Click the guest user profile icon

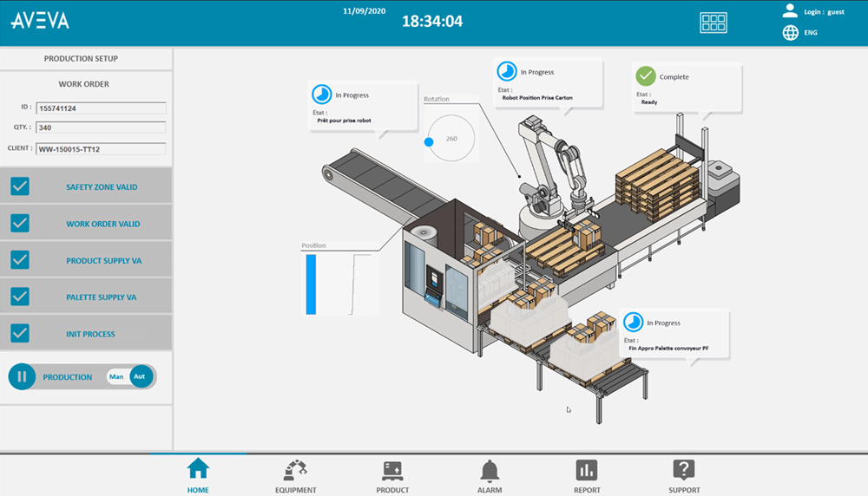[x=790, y=11]
